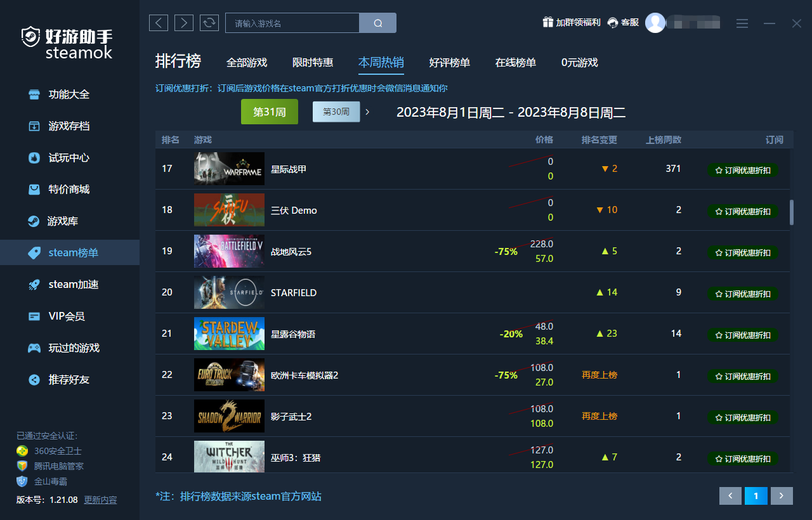Viewport: 812px width, 520px height.
Task: Click the game title STARFIELD
Action: (294, 292)
